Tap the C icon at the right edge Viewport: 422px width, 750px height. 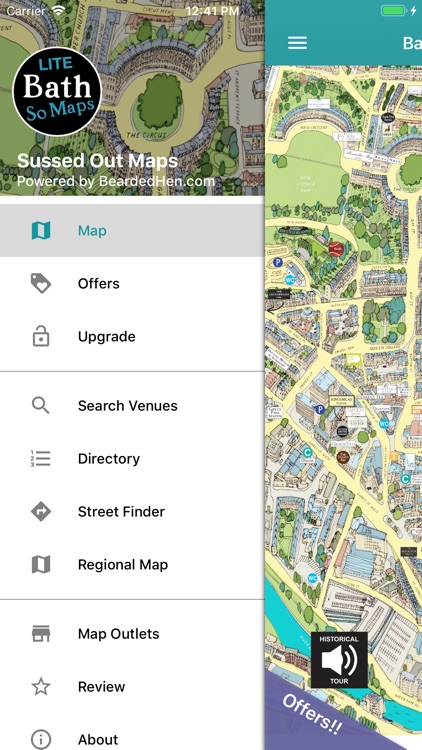(x=405, y=479)
